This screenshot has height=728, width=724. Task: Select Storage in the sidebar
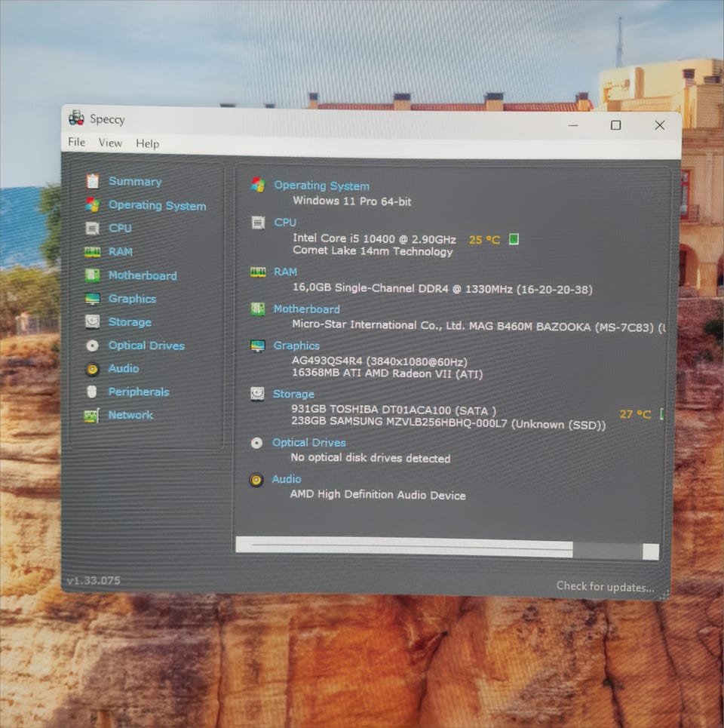(130, 321)
